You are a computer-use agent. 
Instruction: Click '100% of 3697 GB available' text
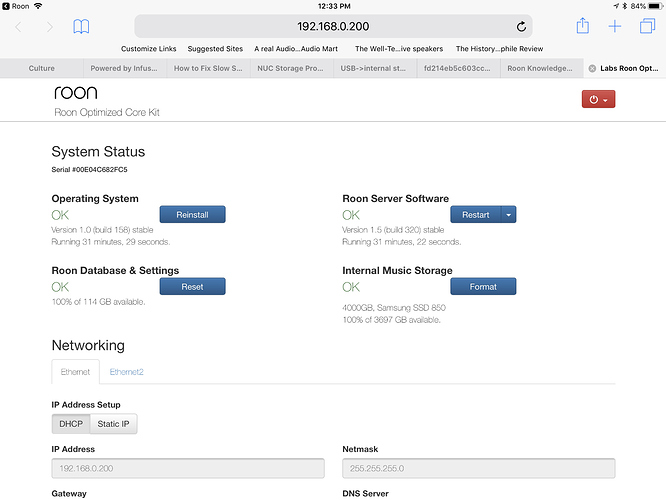tap(391, 319)
